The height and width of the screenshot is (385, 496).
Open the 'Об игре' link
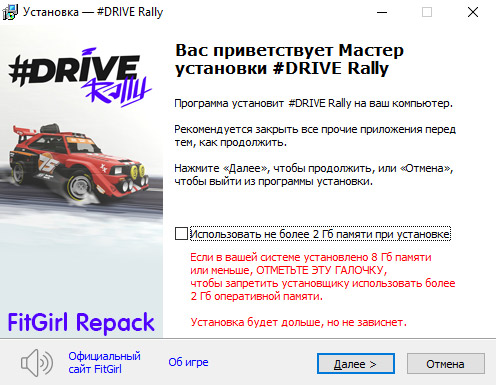[x=188, y=362]
